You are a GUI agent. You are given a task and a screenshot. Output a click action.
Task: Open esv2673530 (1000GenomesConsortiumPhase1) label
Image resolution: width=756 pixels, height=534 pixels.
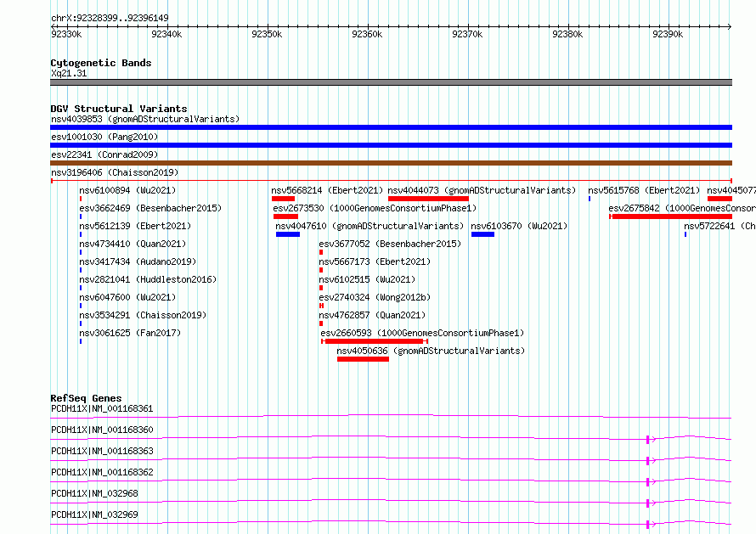(x=375, y=208)
